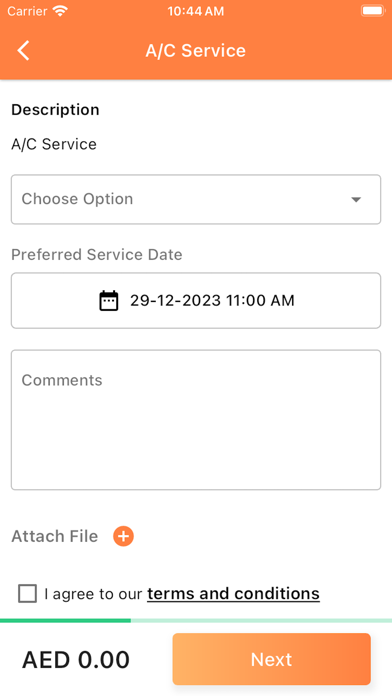Image resolution: width=392 pixels, height=696 pixels.
Task: Tap the back arrow in header
Action: [24, 50]
